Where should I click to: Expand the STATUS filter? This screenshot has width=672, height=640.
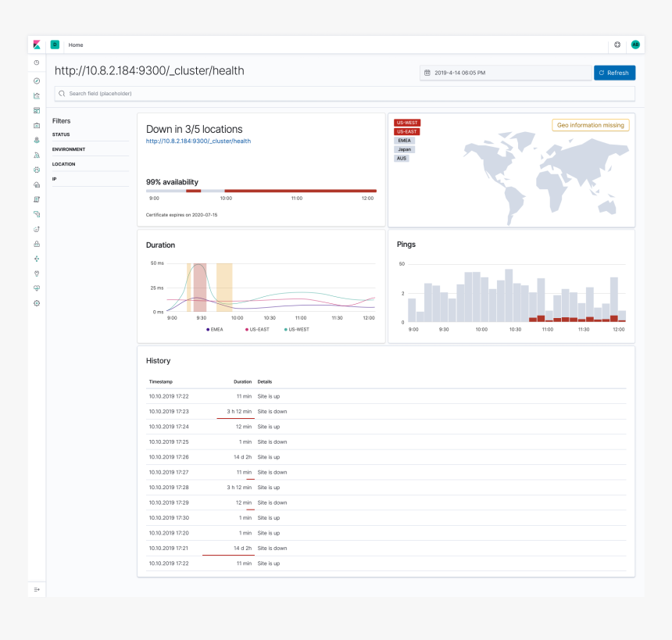[x=91, y=134]
